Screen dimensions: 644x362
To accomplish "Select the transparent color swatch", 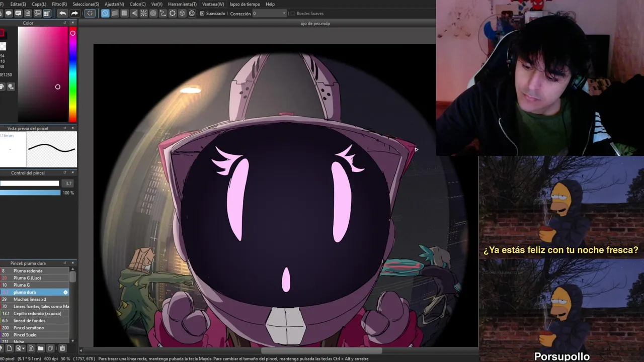I will [x=3, y=46].
